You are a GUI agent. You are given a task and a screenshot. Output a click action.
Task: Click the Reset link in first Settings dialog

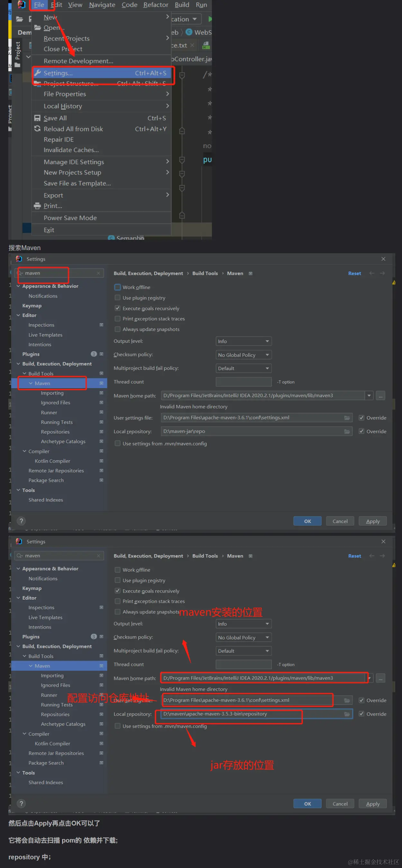tap(354, 274)
